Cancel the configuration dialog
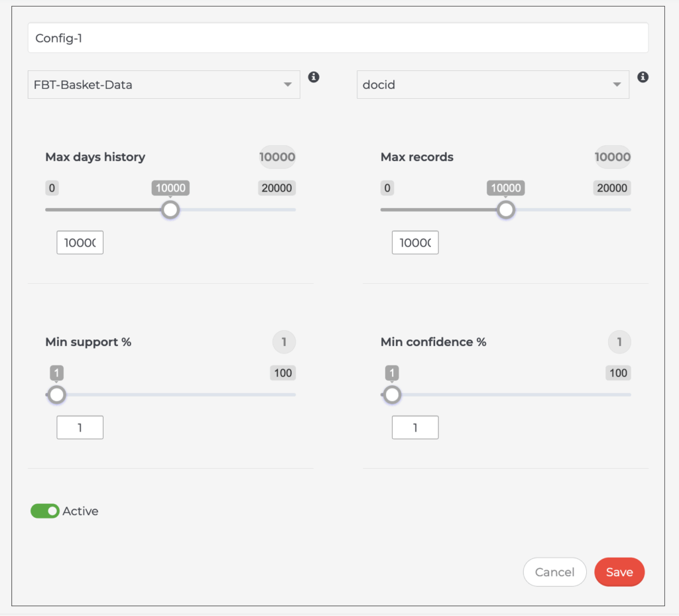The image size is (679, 616). pos(554,572)
